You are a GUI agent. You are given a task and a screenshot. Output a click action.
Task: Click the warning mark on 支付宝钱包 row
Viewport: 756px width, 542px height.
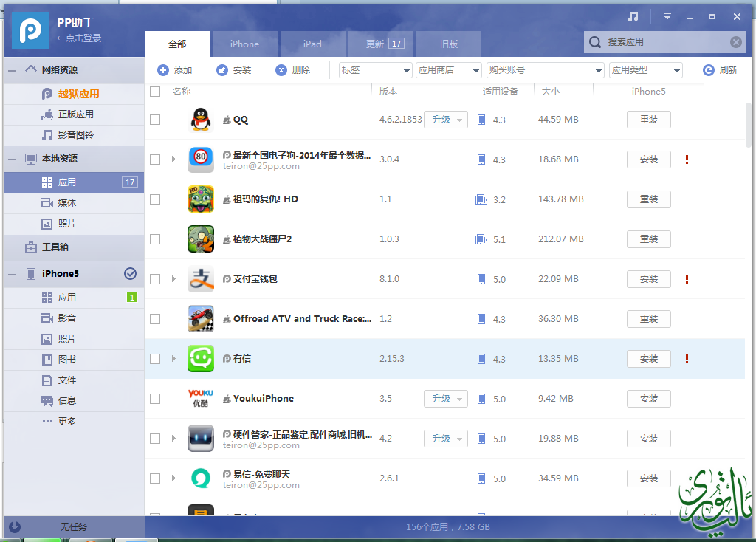687,279
